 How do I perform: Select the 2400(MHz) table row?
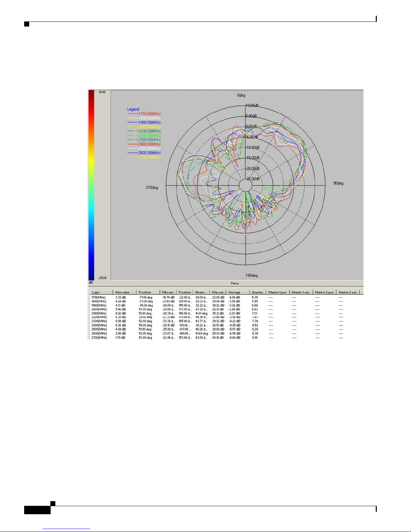[x=99, y=325]
